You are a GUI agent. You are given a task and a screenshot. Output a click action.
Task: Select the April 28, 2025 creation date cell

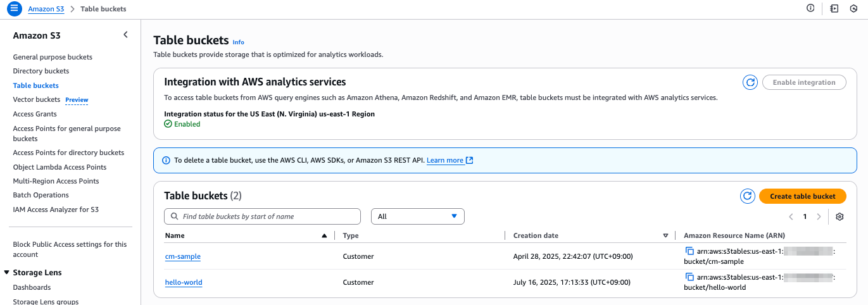point(573,256)
